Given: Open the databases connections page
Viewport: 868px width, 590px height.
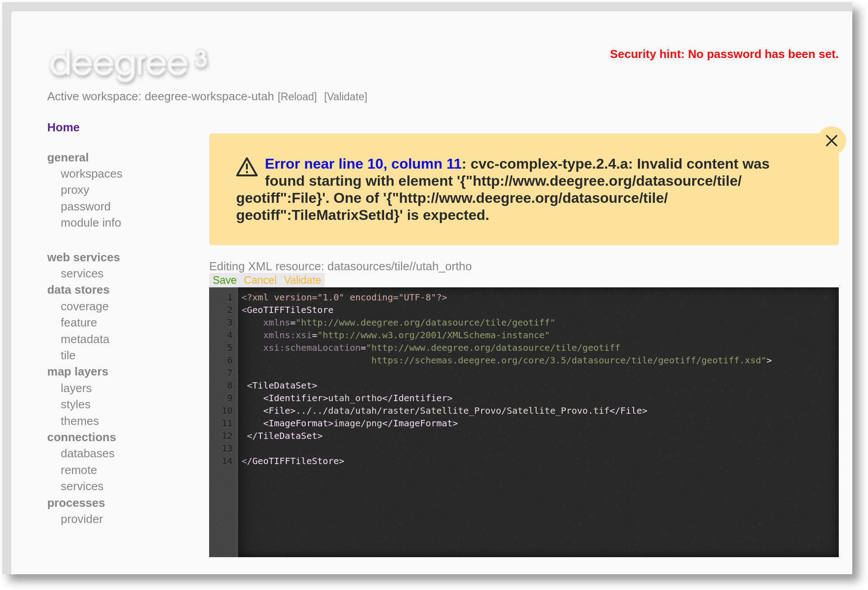Looking at the screenshot, I should pos(87,454).
